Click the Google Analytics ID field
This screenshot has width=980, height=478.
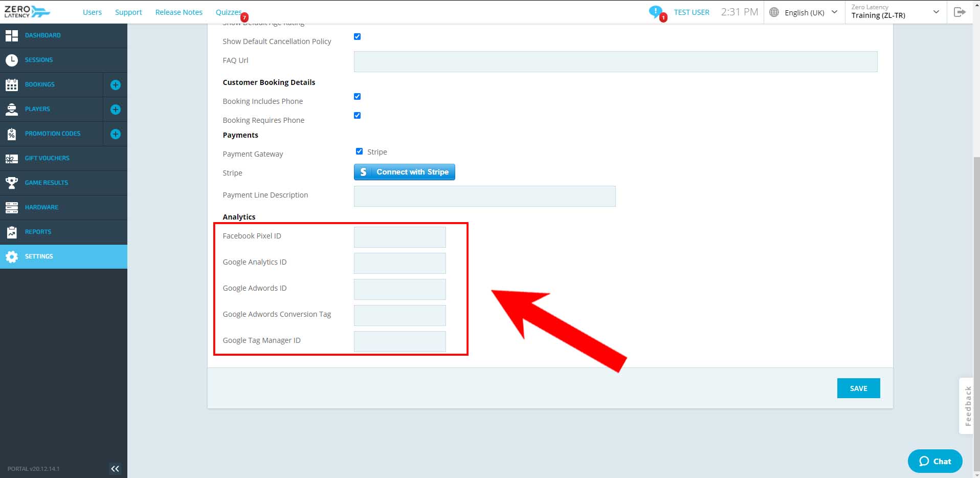(399, 263)
